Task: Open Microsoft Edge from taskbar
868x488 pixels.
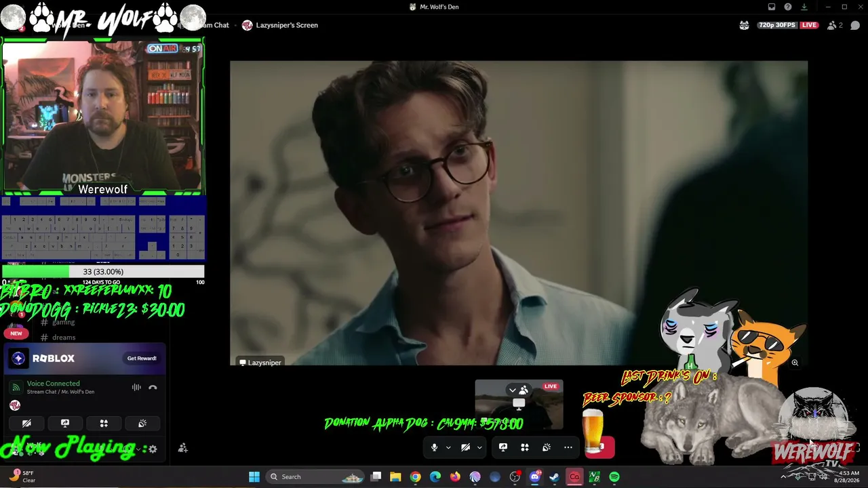Action: pos(435,477)
